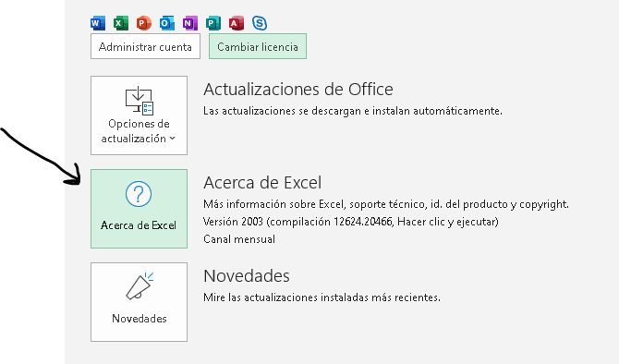Open Administrar cuenta
The width and height of the screenshot is (619, 364).
pyautogui.click(x=145, y=46)
